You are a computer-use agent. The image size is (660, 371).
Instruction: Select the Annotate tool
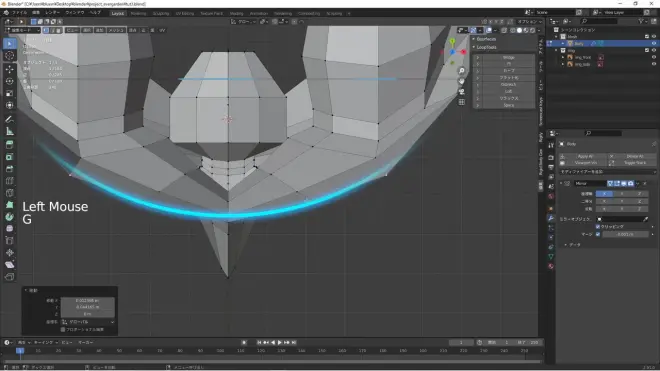[10, 119]
